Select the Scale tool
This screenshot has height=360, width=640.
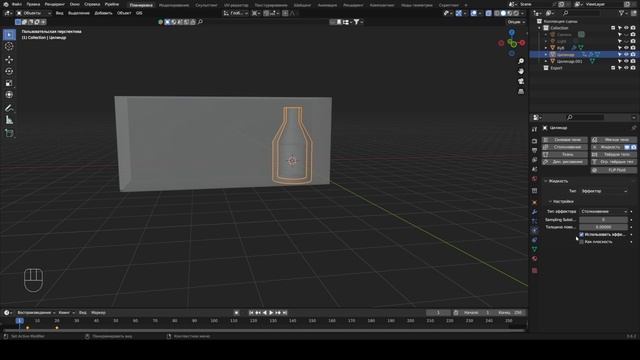(x=9, y=83)
